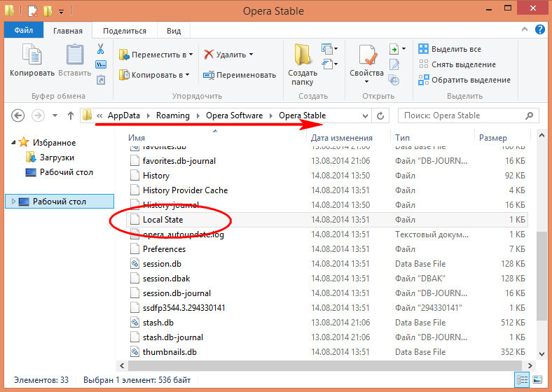Image resolution: width=552 pixels, height=392 pixels.
Task: Switch to Large icons view in status bar
Action: coord(537,379)
